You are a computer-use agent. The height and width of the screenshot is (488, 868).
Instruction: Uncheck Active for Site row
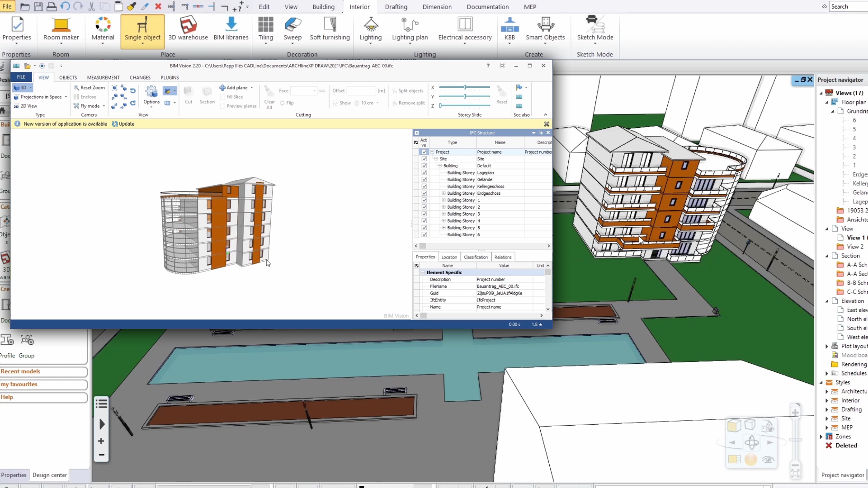point(424,159)
